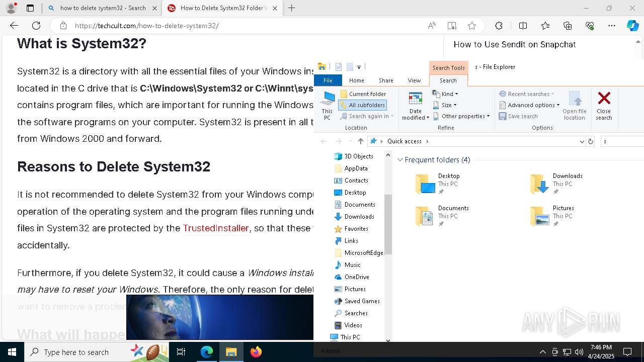Open Edge profile avatar
The width and height of the screenshot is (644, 362).
pos(11,8)
